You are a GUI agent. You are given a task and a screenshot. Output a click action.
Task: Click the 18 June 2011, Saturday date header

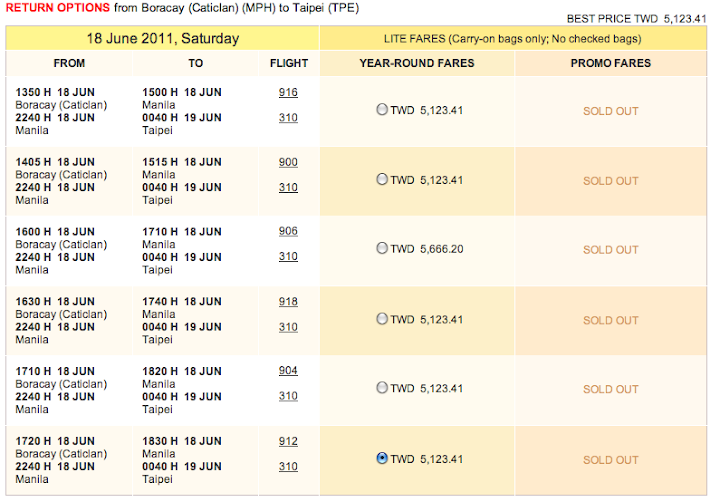pos(163,38)
